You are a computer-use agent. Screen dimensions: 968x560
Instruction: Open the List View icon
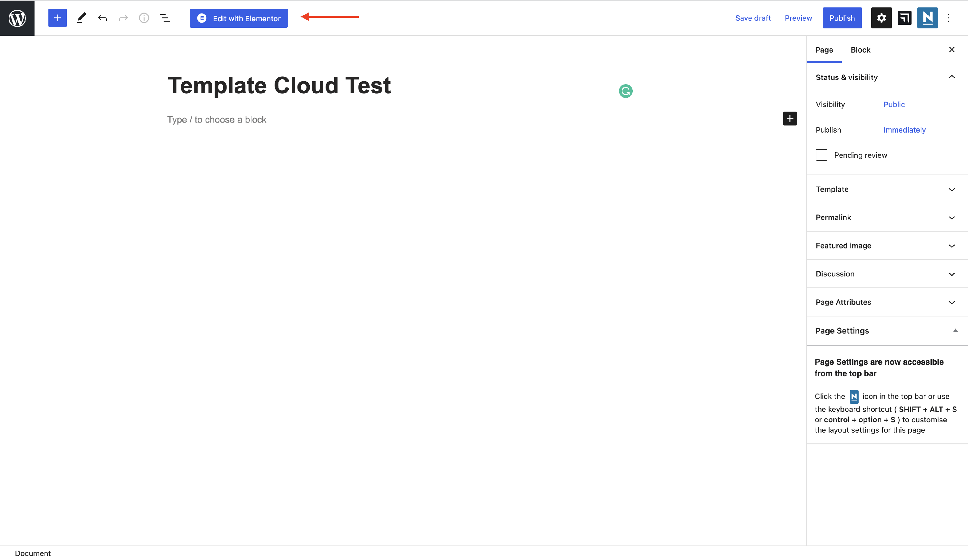165,18
